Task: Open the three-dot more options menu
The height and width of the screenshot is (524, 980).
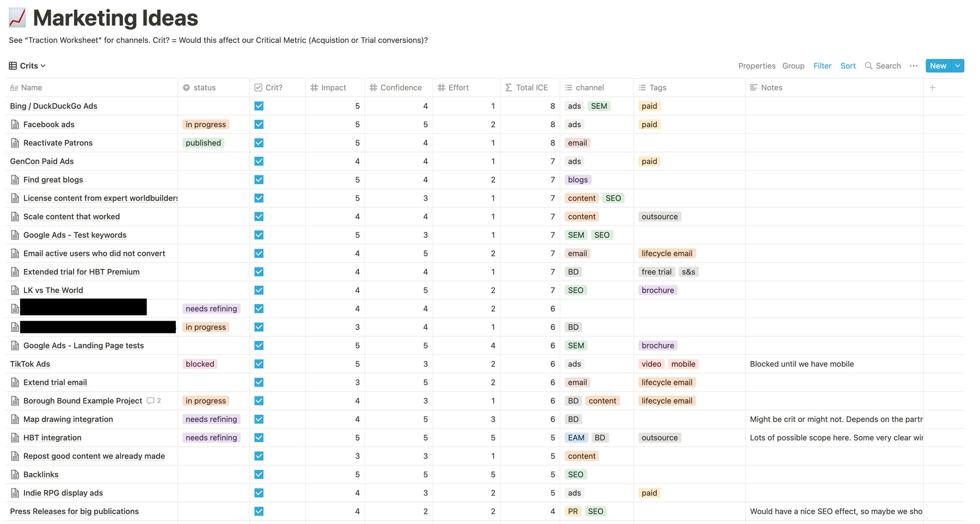Action: (x=913, y=66)
